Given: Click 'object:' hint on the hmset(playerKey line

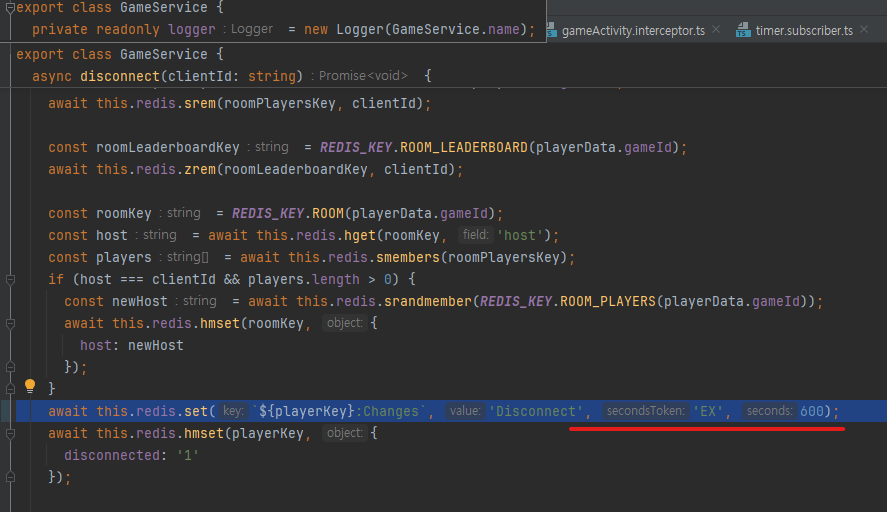Looking at the screenshot, I should point(345,433).
